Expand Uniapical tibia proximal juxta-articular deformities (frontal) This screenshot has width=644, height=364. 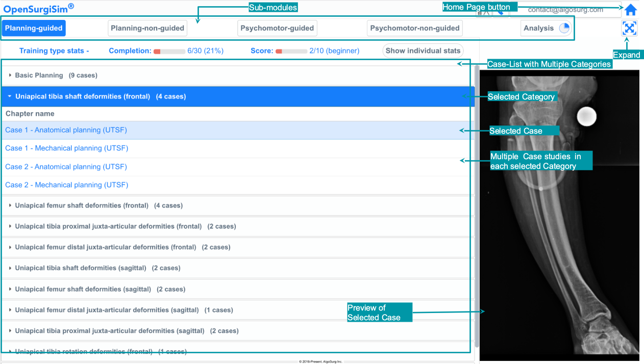(125, 226)
